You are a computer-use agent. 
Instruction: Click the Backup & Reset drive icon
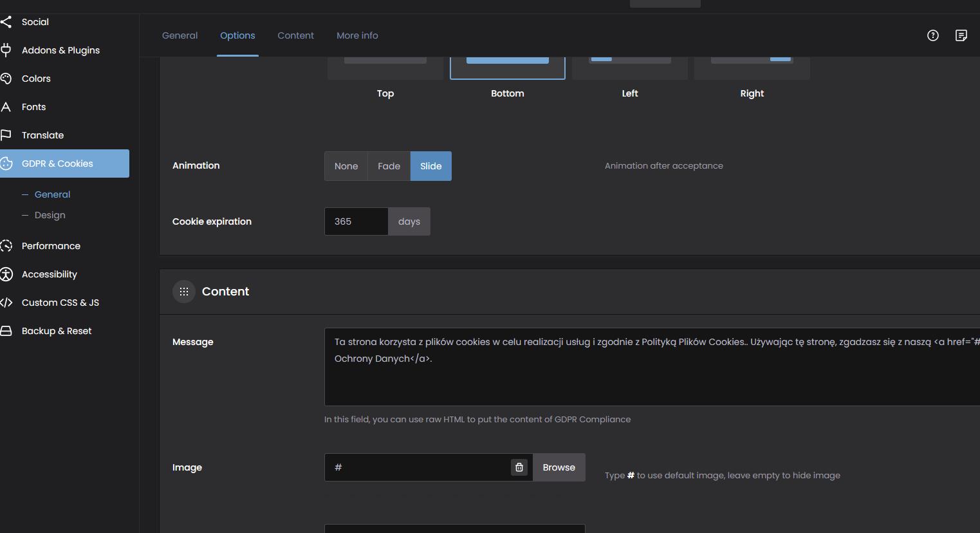(6, 331)
